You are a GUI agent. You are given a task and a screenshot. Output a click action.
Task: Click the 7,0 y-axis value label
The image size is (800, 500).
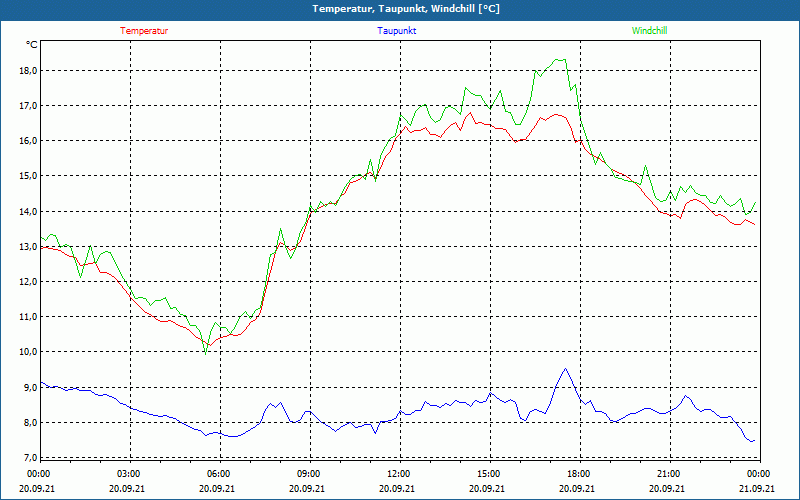(29, 458)
